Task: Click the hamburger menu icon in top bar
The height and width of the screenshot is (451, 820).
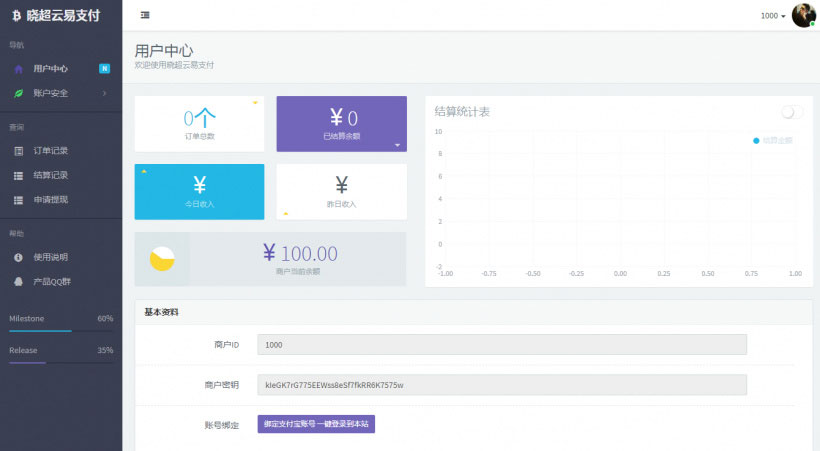Action: coord(145,15)
